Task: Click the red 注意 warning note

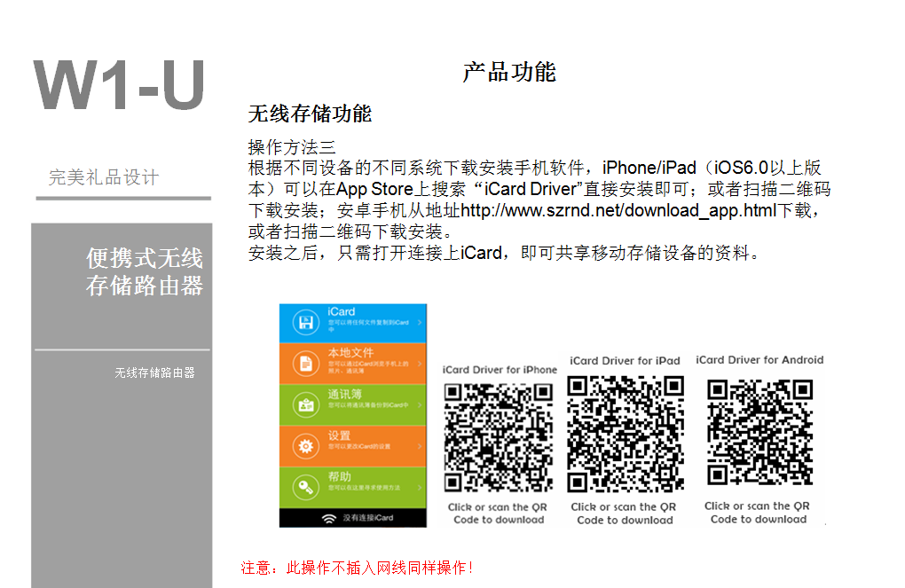Action: click(358, 568)
